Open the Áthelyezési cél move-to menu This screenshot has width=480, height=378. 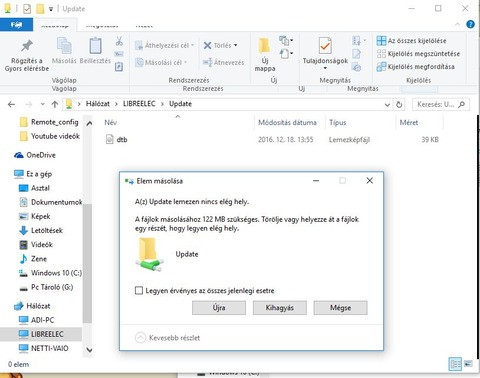164,45
